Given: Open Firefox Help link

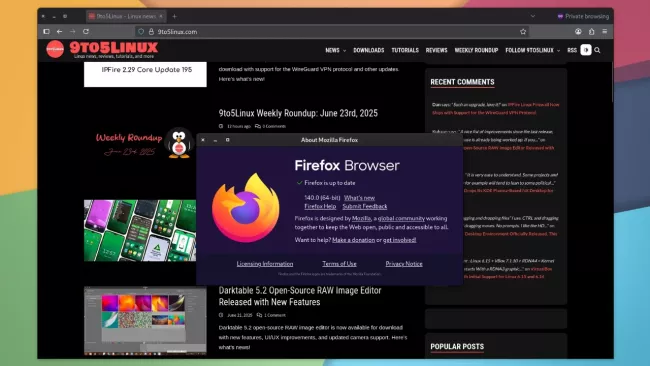Looking at the screenshot, I should coord(320,206).
